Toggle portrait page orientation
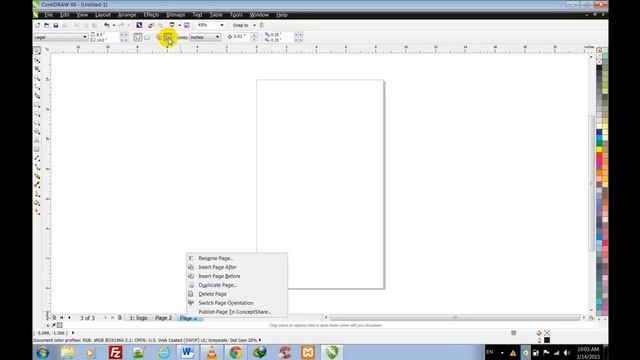Viewport: 640px width, 360px height. (138, 37)
